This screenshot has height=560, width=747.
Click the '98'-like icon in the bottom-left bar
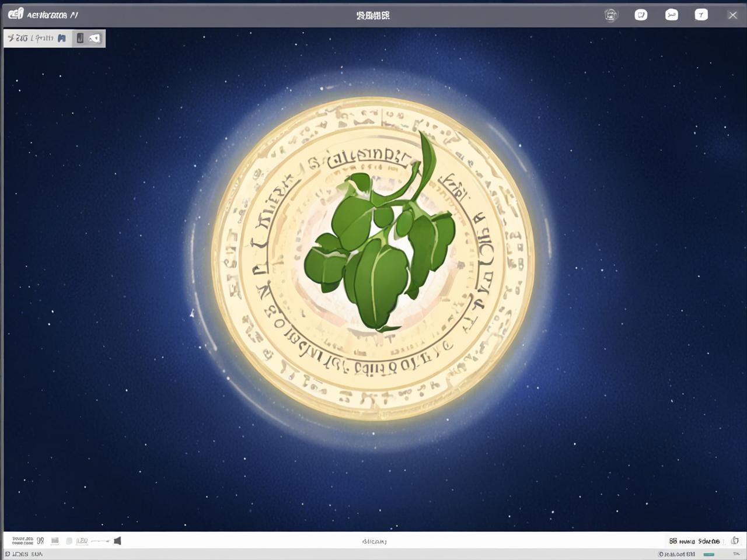click(40, 541)
